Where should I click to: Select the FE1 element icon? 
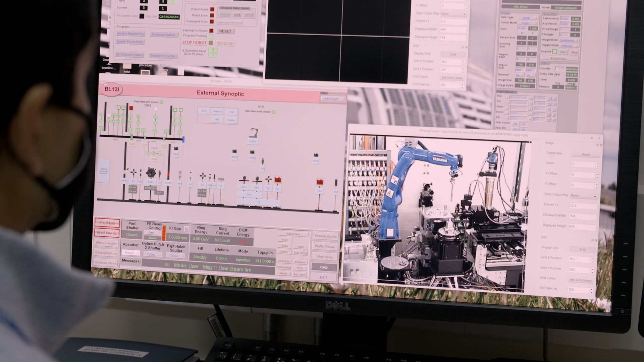point(263,161)
